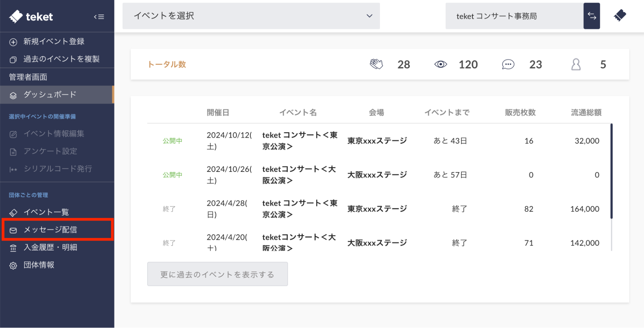
Task: Open メッセージ配信 in the sidebar
Action: pyautogui.click(x=57, y=230)
